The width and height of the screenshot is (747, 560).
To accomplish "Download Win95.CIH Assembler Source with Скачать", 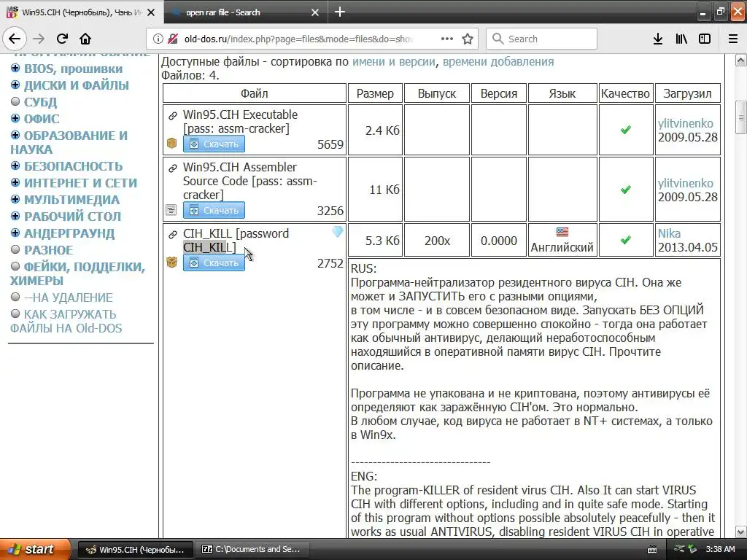I will click(x=214, y=210).
